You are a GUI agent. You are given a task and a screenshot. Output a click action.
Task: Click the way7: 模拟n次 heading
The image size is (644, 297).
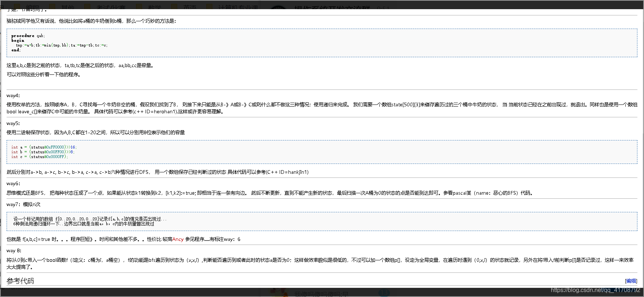(23, 204)
